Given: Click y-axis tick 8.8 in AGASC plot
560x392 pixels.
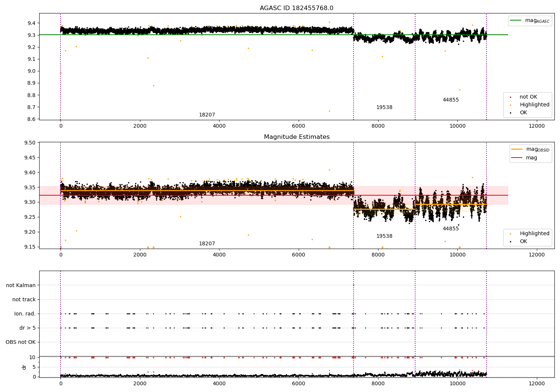Looking at the screenshot, I should point(31,95).
